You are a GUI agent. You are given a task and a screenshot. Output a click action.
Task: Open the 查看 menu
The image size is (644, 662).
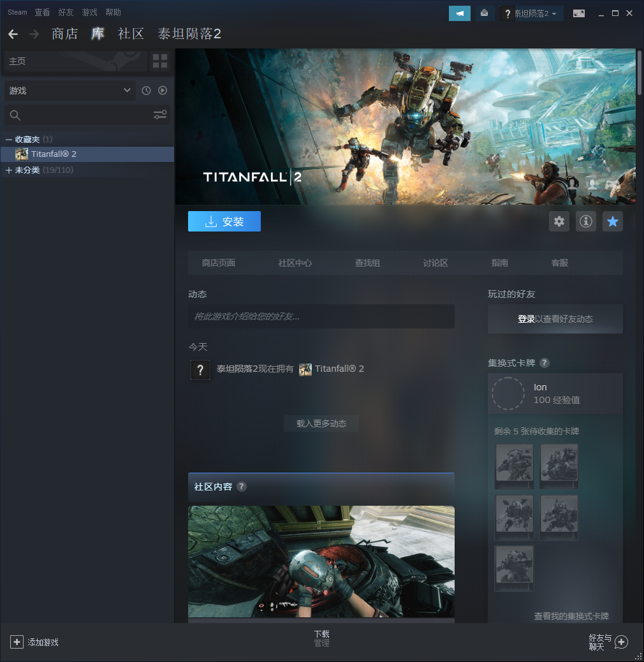tap(42, 12)
